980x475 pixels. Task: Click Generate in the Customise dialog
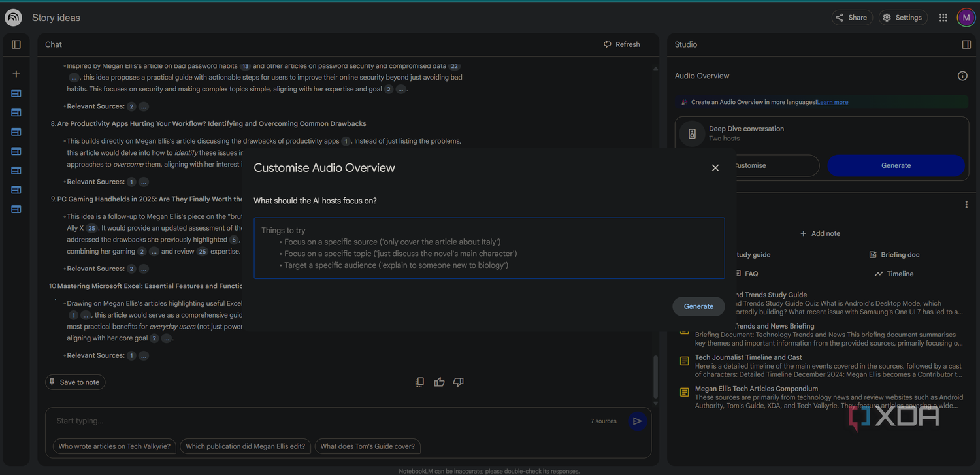coord(698,306)
